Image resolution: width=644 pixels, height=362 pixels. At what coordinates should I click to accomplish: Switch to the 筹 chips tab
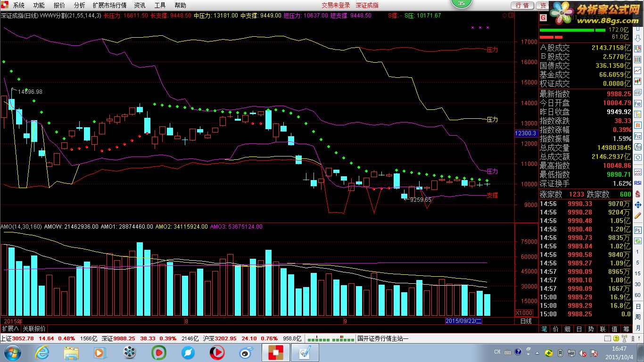click(626, 329)
